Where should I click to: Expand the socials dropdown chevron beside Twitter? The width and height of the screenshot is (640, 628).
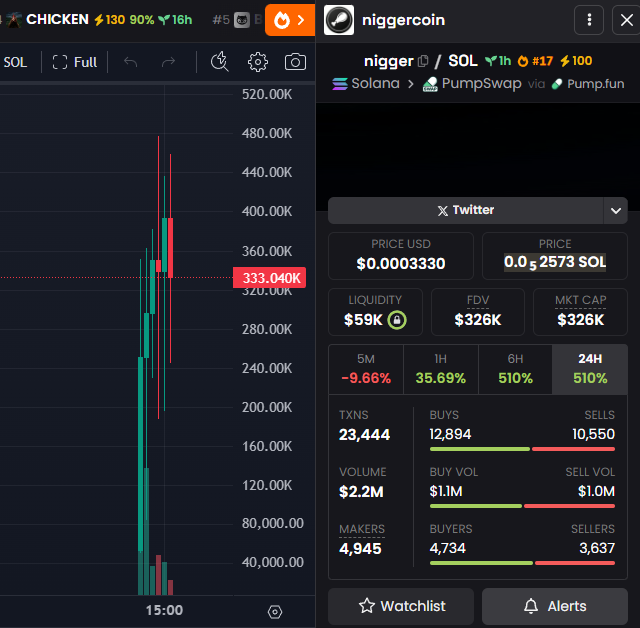(616, 211)
